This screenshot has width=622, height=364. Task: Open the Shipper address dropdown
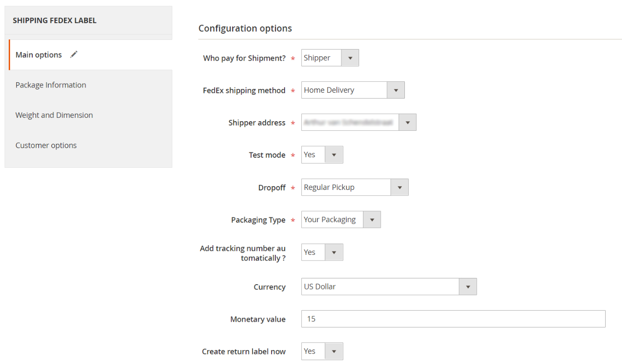click(359, 122)
